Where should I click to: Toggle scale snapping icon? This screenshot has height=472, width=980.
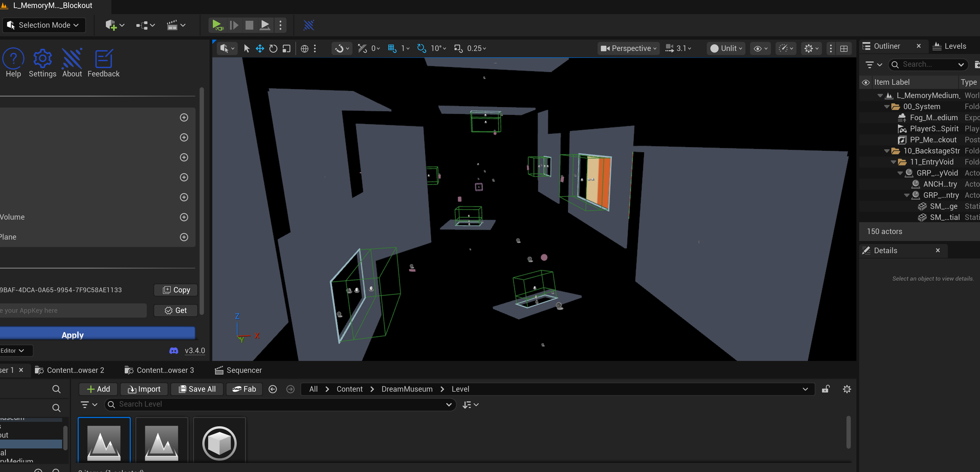coord(458,48)
